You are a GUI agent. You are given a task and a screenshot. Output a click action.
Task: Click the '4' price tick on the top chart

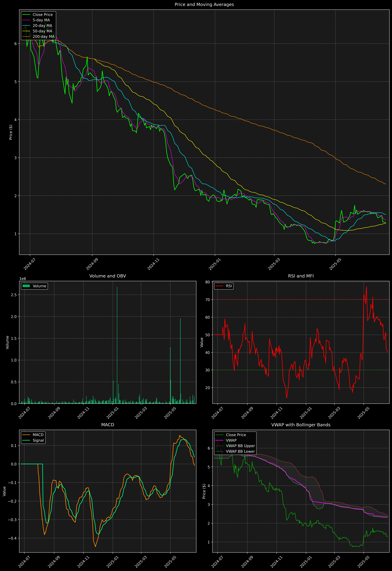point(15,120)
